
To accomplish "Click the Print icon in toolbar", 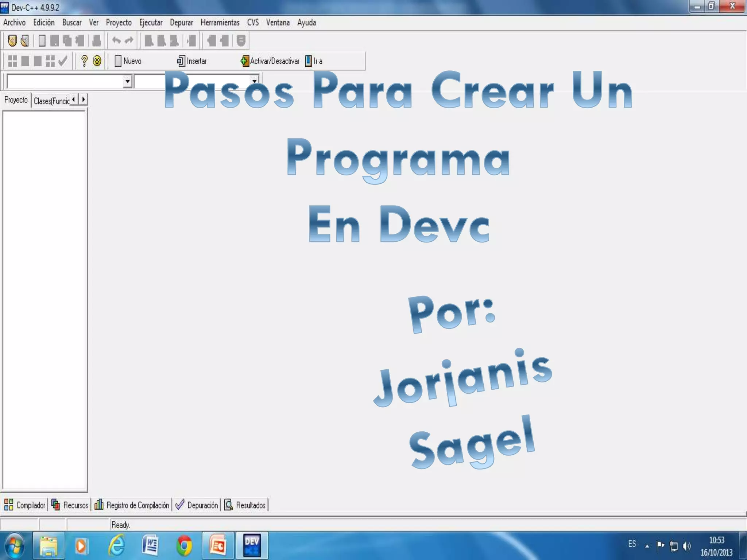I will [96, 40].
